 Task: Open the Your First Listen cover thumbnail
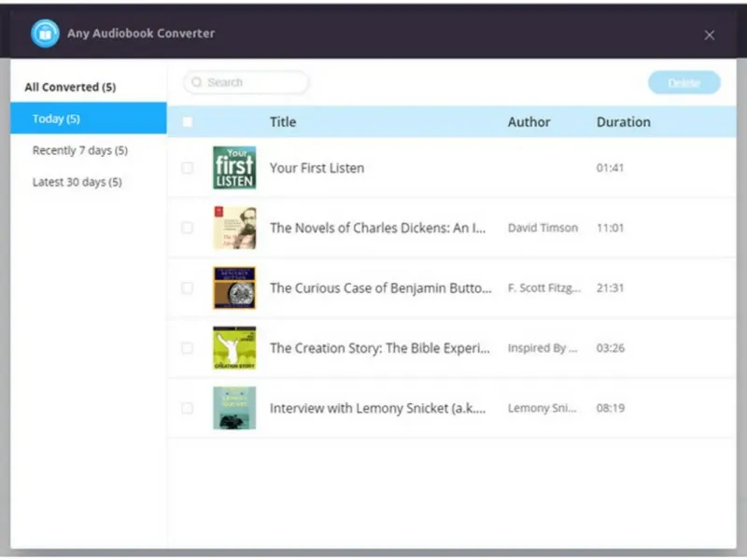pyautogui.click(x=234, y=168)
